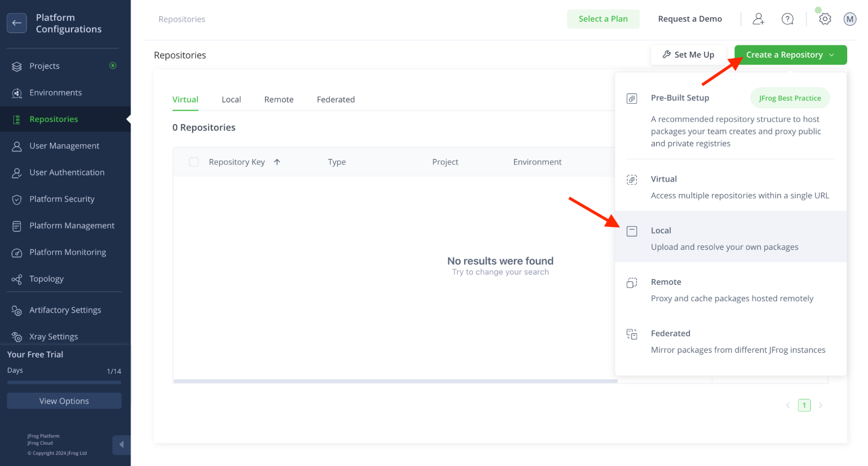Click the free trial days progress bar

coord(63,382)
